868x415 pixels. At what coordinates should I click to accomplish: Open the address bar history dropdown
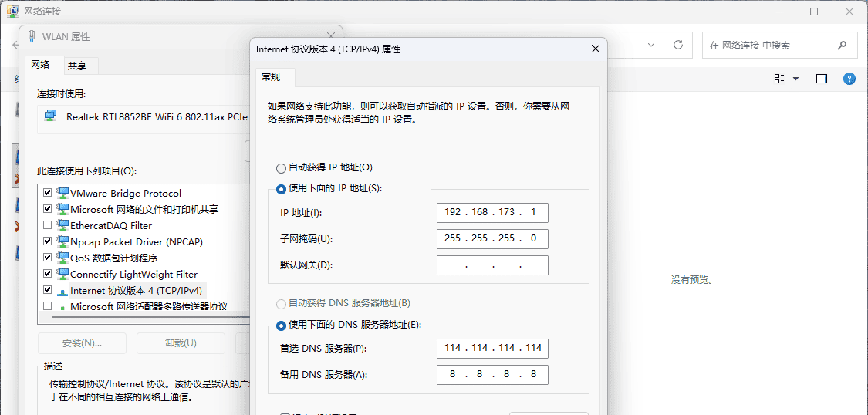pyautogui.click(x=651, y=45)
